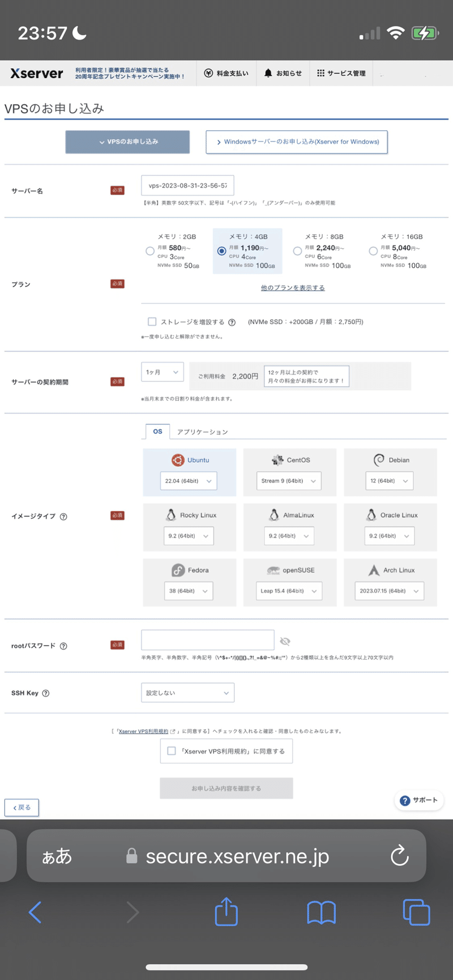Click the 12ヶ月以上の契約で notice box
Screen dimensions: 453x980
click(306, 376)
